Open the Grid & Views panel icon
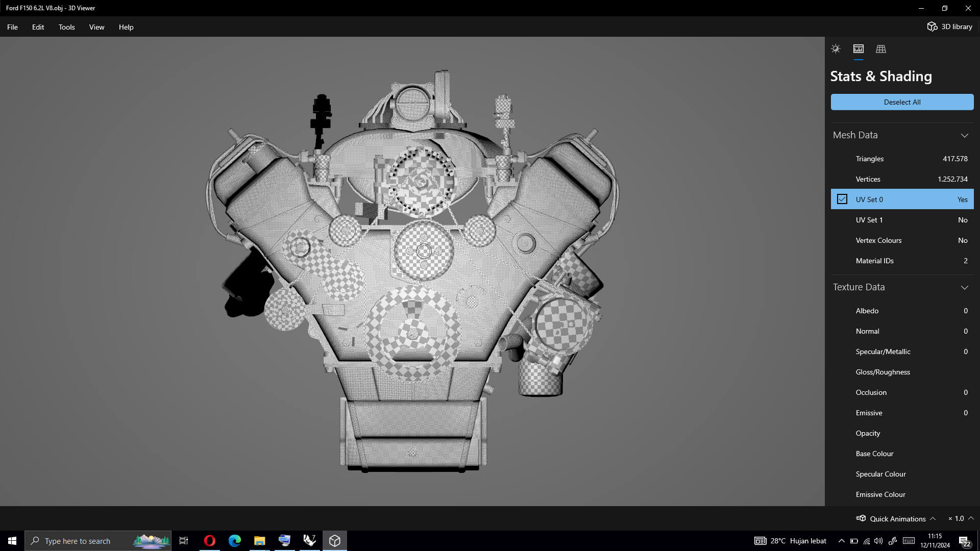Image resolution: width=980 pixels, height=551 pixels. [x=881, y=49]
